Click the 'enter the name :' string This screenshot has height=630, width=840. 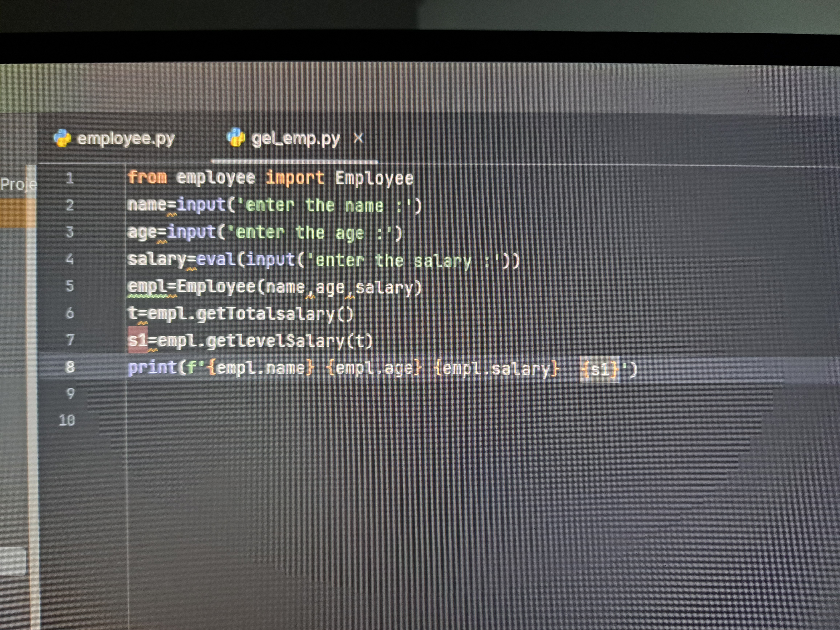point(321,205)
